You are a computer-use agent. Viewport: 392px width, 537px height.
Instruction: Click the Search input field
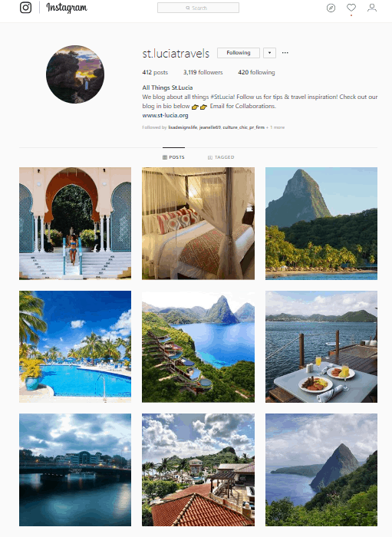(198, 8)
